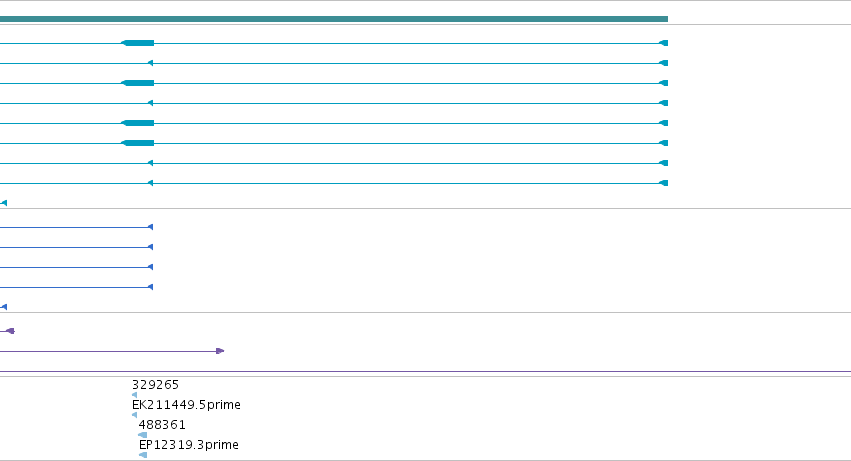The height and width of the screenshot is (461, 851).
Task: Select the feature marker under EK211449.5prime label
Action: (135, 415)
